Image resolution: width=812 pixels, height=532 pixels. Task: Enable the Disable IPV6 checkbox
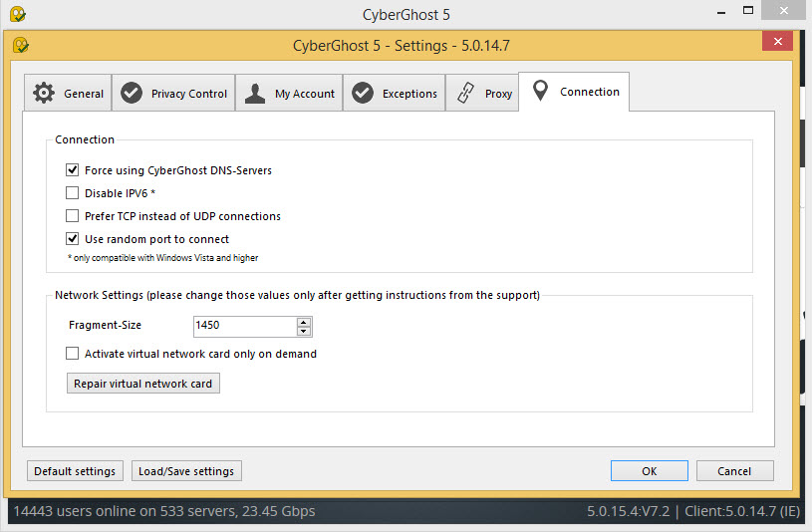point(72,193)
